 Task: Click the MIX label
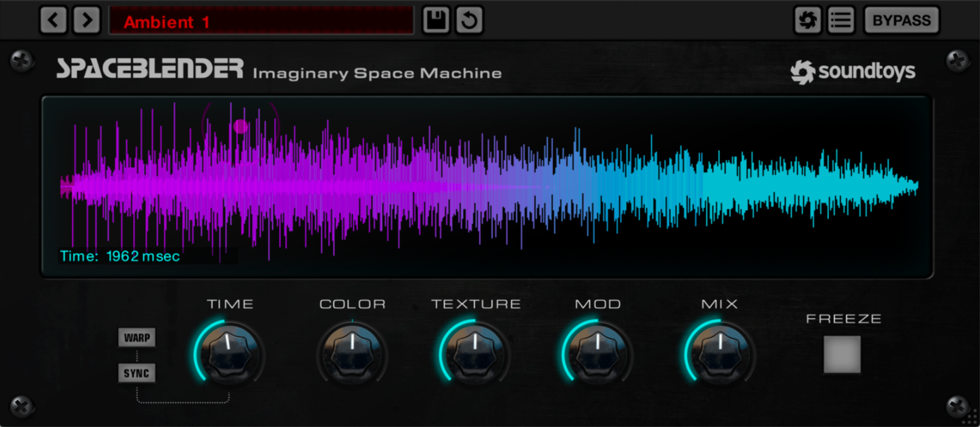pyautogui.click(x=720, y=304)
